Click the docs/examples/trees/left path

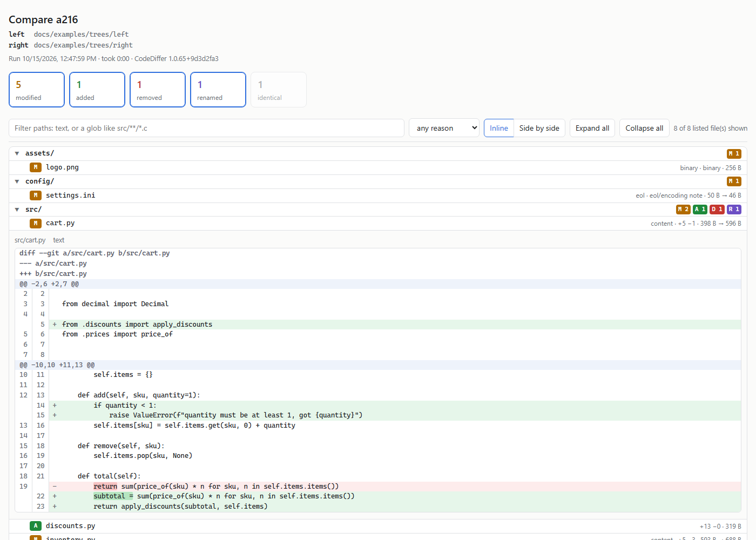(x=81, y=34)
